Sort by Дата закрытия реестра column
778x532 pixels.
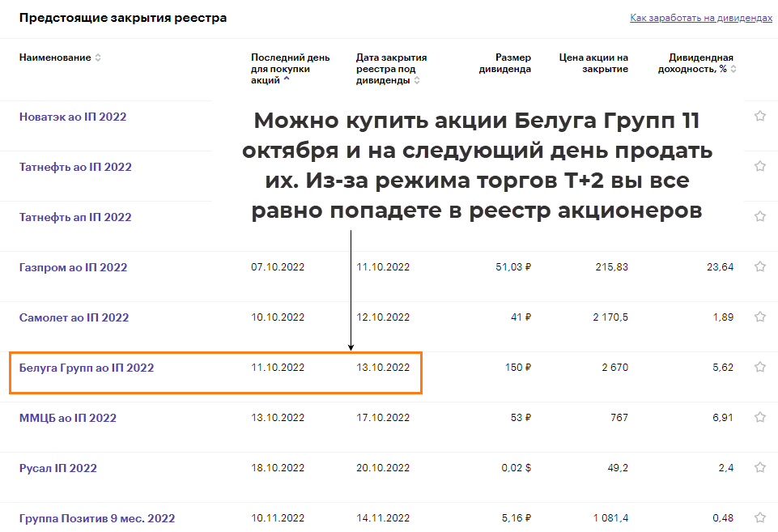point(391,69)
